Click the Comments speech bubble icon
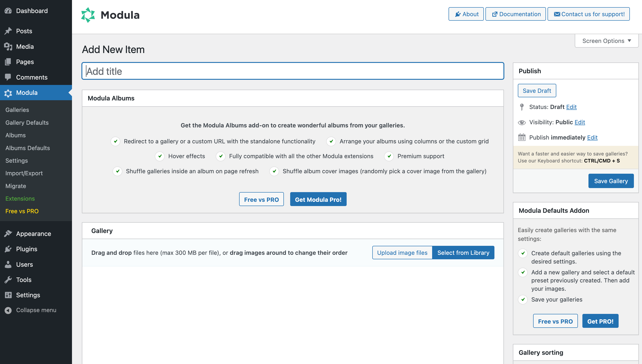Screen dimensions: 642x364 [8, 77]
